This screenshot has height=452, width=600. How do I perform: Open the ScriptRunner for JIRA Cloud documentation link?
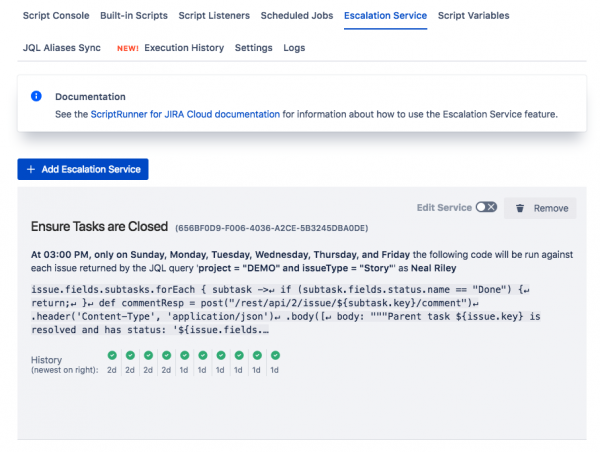tap(185, 114)
